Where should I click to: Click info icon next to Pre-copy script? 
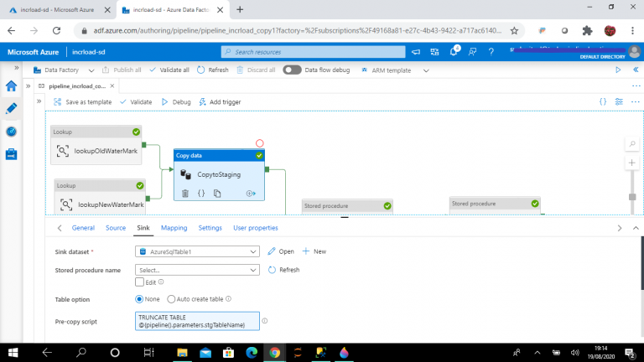pos(265,321)
